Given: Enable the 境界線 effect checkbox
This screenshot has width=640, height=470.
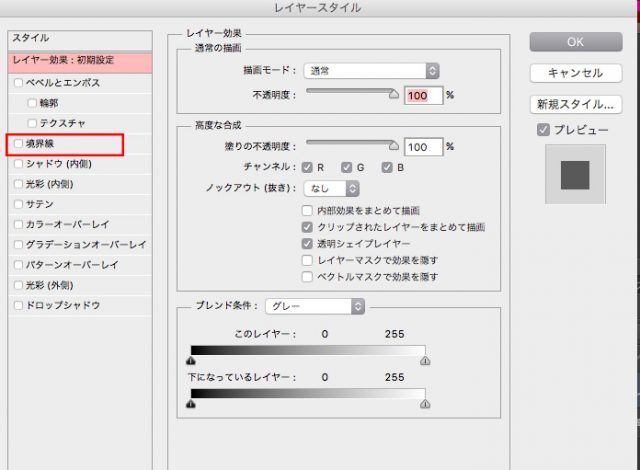Looking at the screenshot, I should [x=18, y=144].
